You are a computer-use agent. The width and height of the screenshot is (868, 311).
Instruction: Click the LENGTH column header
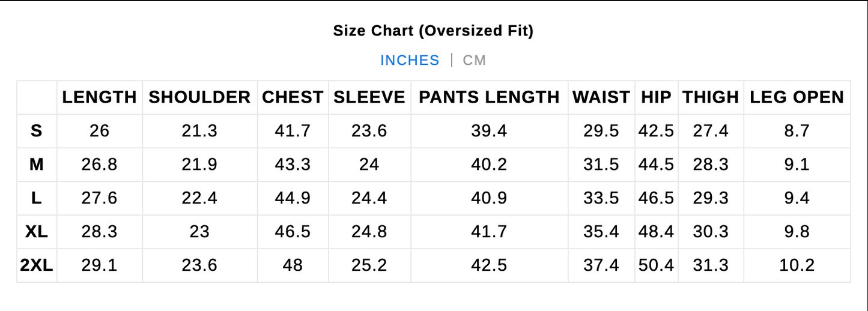click(x=99, y=97)
